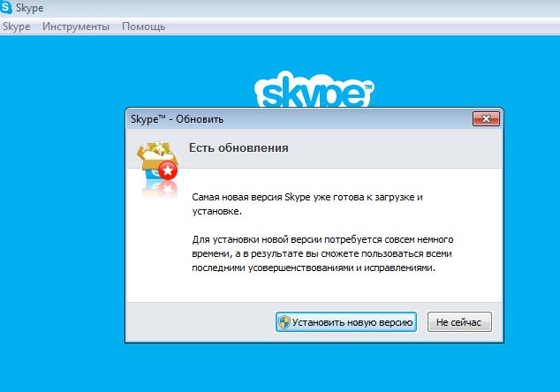560x392 pixels.
Task: Click the gray header band beside Есть обновления
Action: [393, 148]
